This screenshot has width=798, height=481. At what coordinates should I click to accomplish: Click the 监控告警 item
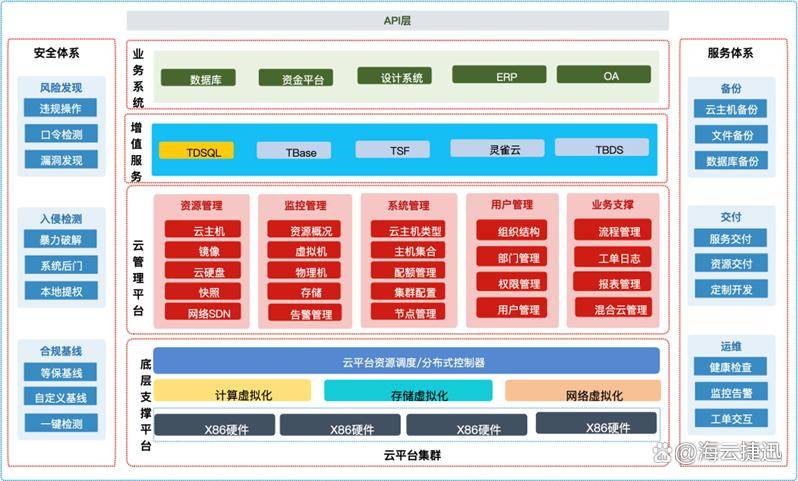coord(730,392)
